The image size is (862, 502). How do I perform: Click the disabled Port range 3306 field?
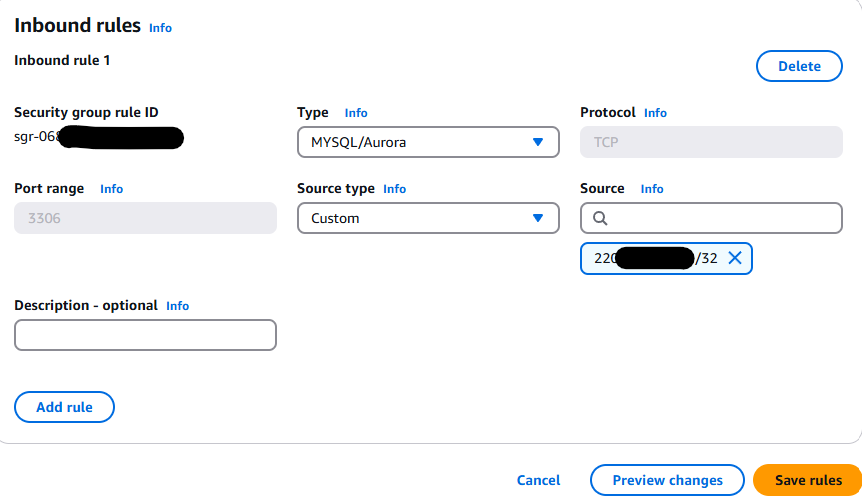(x=145, y=218)
